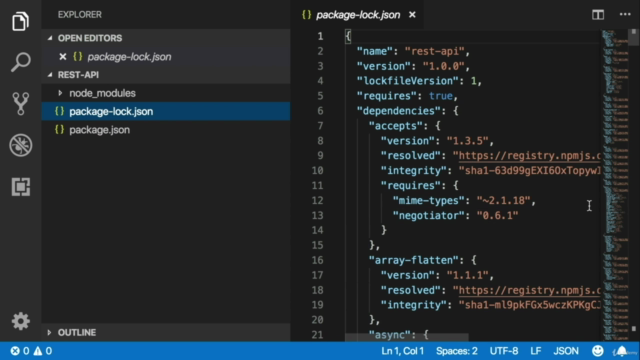Click the warnings count in status bar
Image resolution: width=640 pixels, height=360 pixels.
click(43, 351)
